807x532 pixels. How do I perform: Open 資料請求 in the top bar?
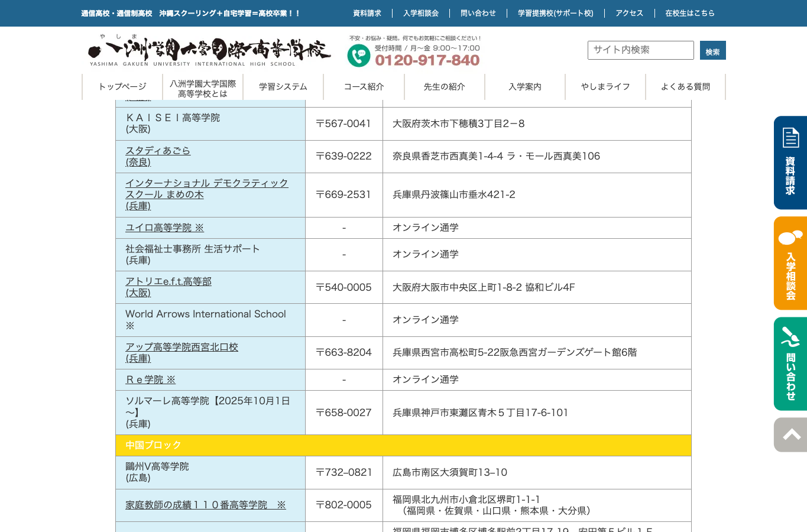[x=367, y=13]
